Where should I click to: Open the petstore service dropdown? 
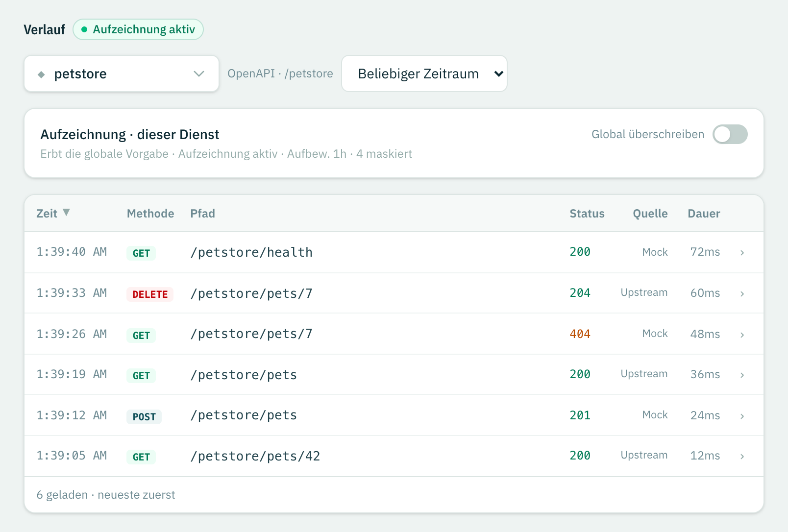[x=122, y=73]
